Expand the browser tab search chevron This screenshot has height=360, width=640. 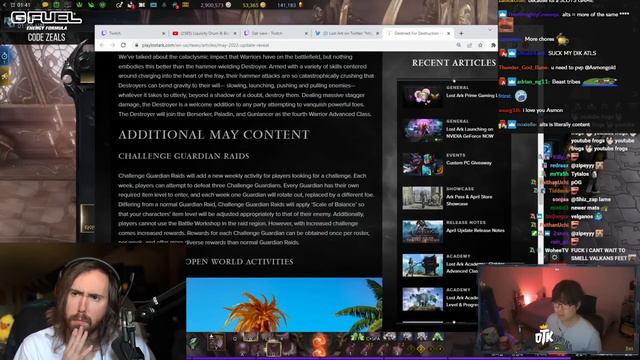(x=490, y=30)
